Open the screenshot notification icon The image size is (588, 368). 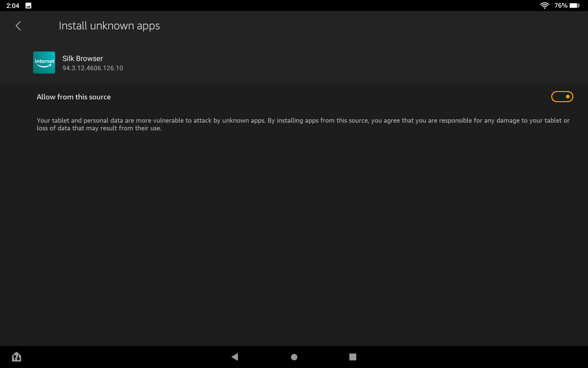[x=28, y=5]
